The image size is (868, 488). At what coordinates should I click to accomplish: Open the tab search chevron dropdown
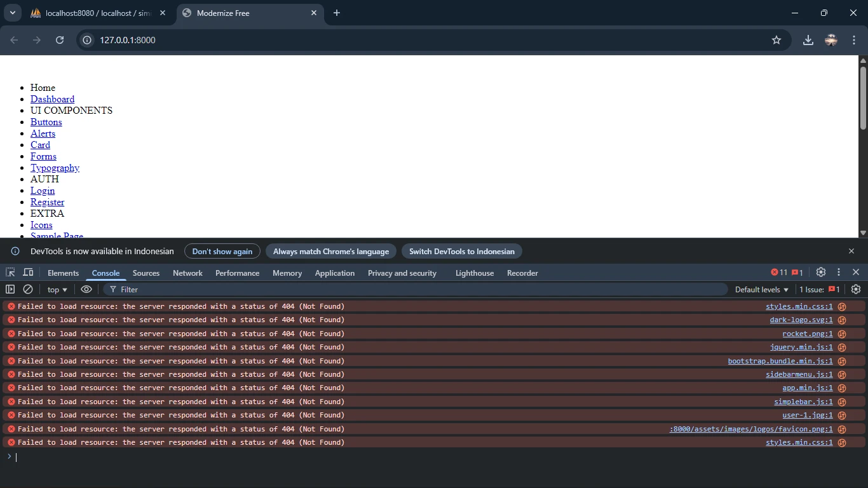[12, 13]
